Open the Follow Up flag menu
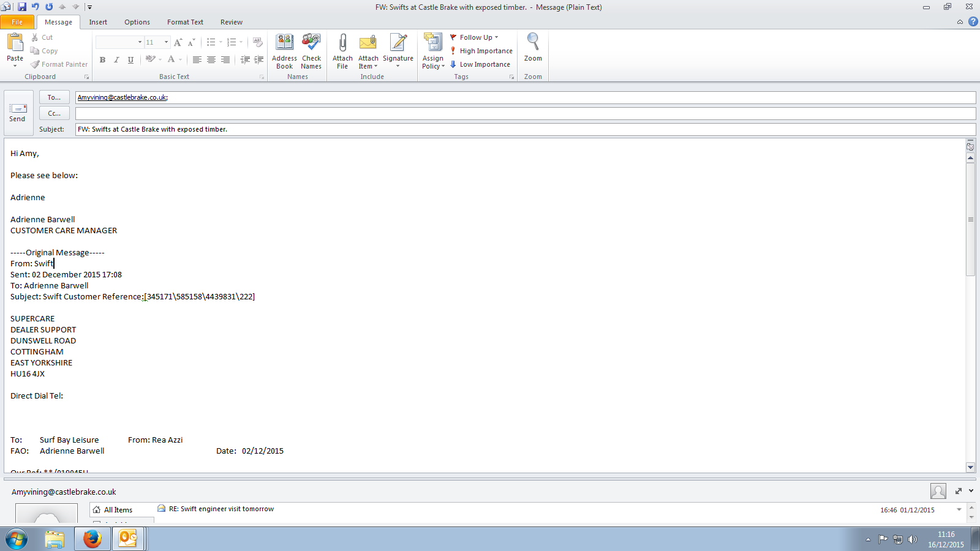 475,37
